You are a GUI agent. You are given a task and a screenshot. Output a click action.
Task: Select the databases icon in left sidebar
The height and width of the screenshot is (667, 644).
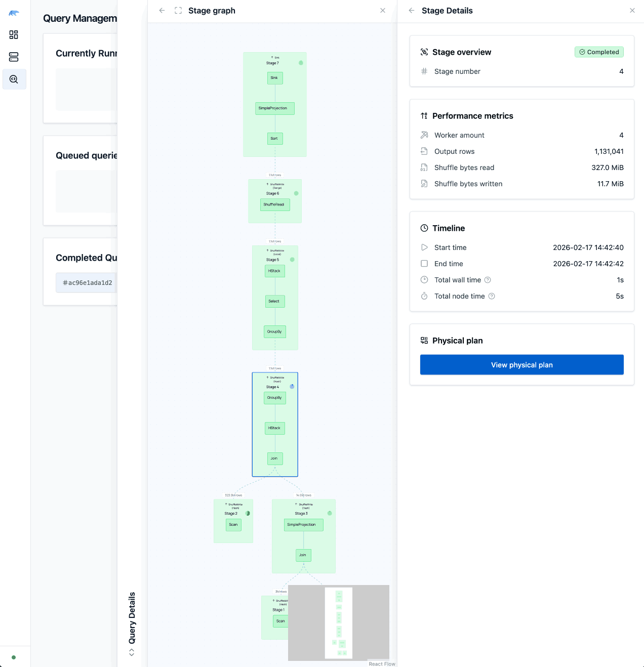pyautogui.click(x=14, y=57)
